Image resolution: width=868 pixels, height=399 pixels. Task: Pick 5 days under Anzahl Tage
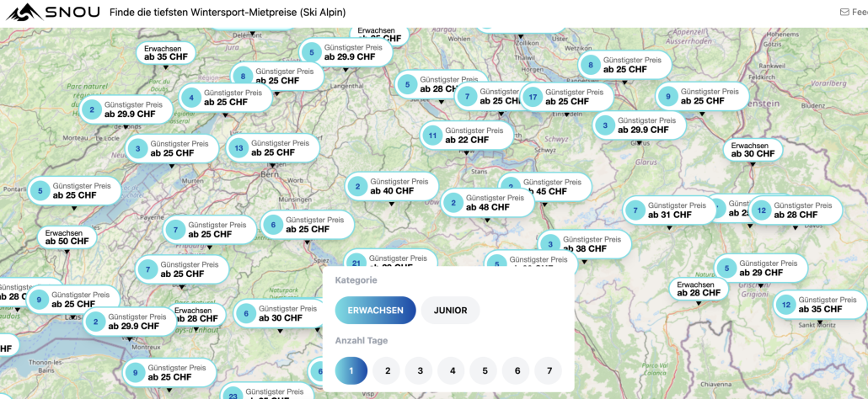(x=484, y=370)
